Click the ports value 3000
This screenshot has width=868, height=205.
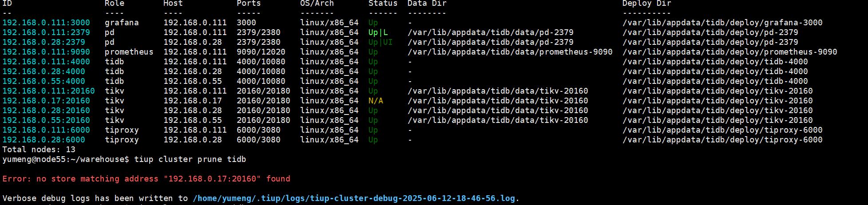246,23
